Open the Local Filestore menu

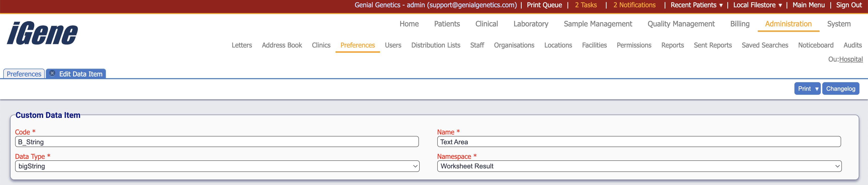coord(757,5)
